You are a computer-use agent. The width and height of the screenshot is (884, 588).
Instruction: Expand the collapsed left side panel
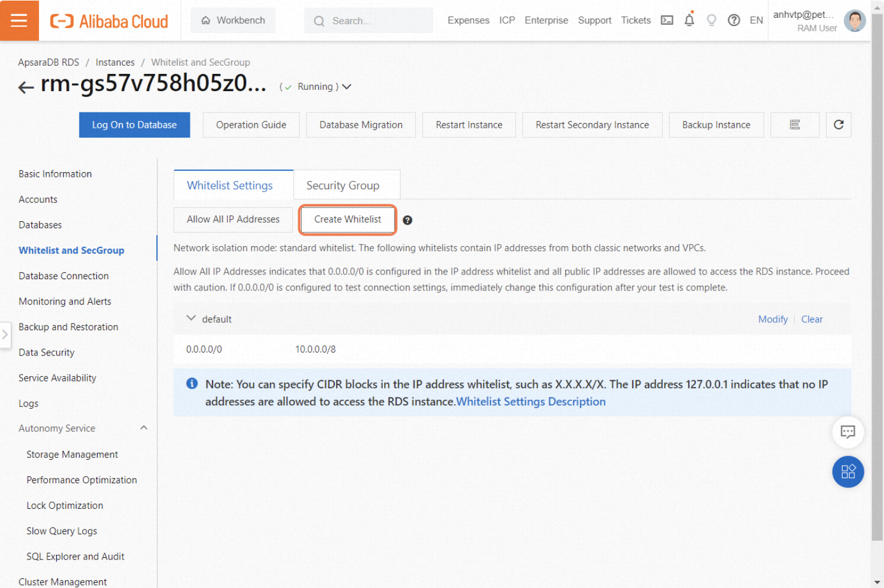(5, 334)
